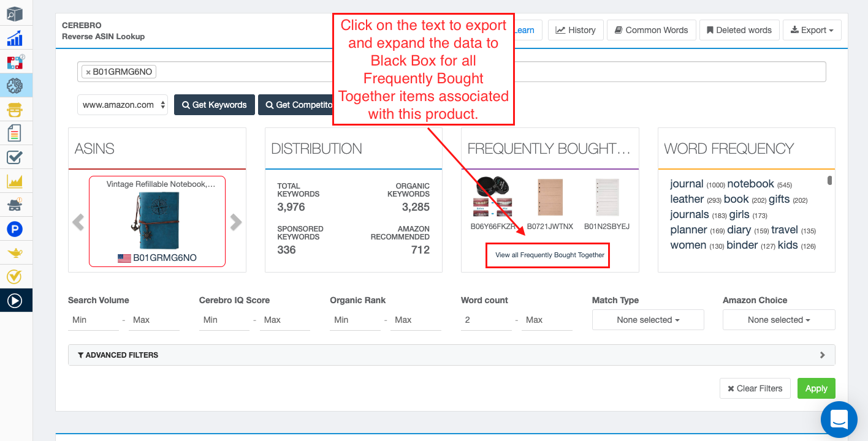Click the Organic Rank Max field
This screenshot has width=868, height=441.
[x=416, y=320]
